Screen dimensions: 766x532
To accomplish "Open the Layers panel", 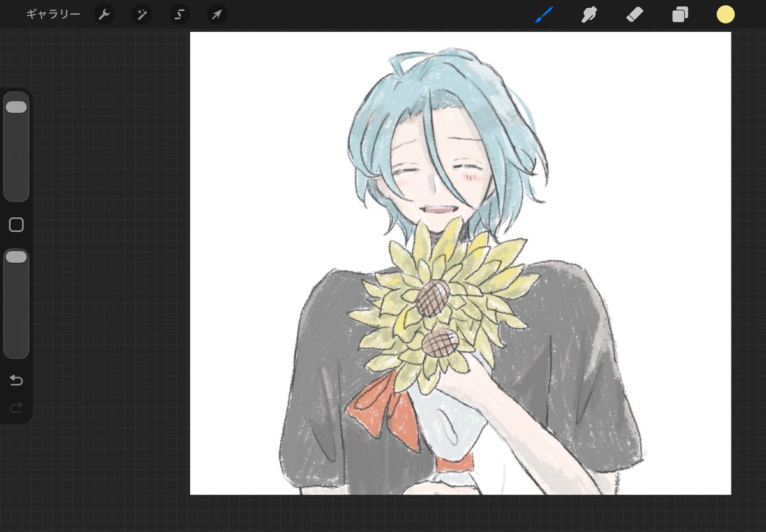I will (x=680, y=15).
